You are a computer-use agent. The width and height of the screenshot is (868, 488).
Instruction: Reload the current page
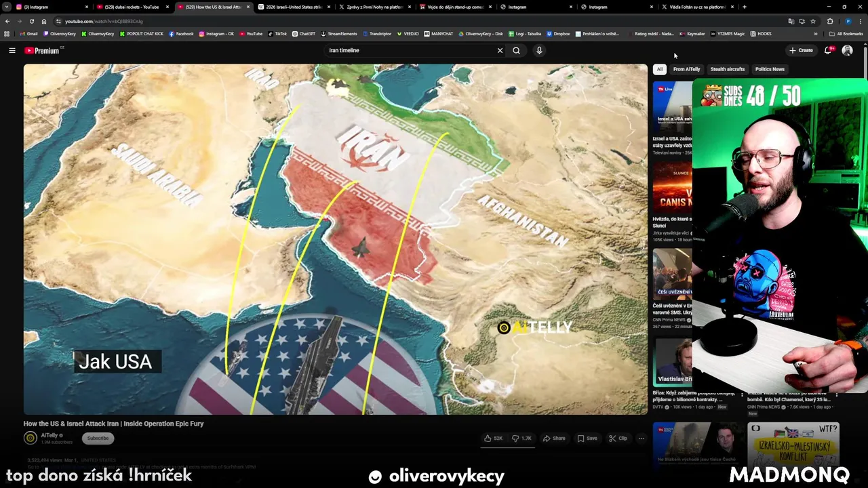pyautogui.click(x=32, y=21)
